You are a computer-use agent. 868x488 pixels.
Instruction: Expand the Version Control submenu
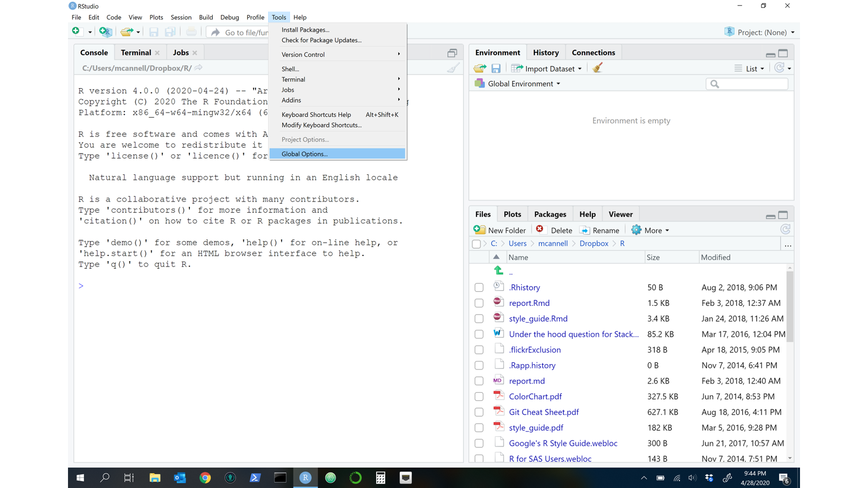(337, 54)
